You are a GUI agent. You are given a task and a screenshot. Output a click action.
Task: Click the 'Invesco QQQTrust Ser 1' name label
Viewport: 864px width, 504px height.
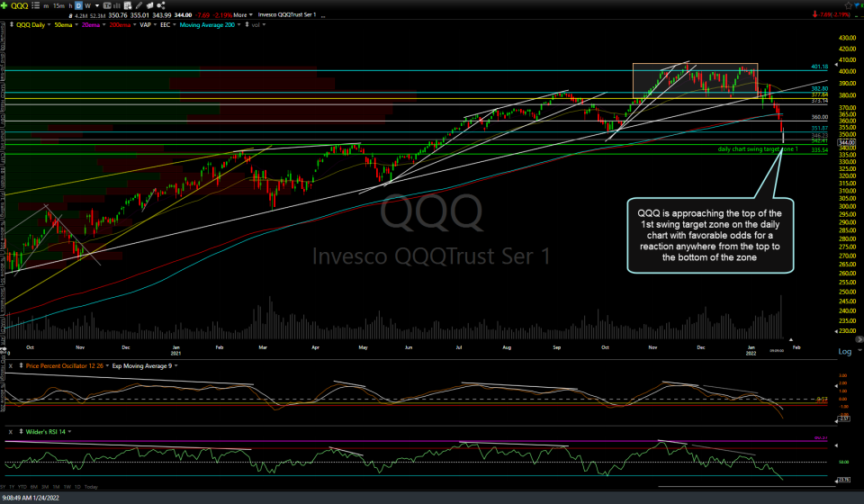click(287, 15)
